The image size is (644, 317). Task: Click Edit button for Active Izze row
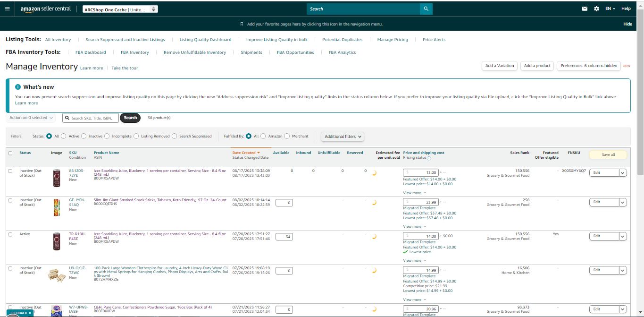(x=604, y=236)
